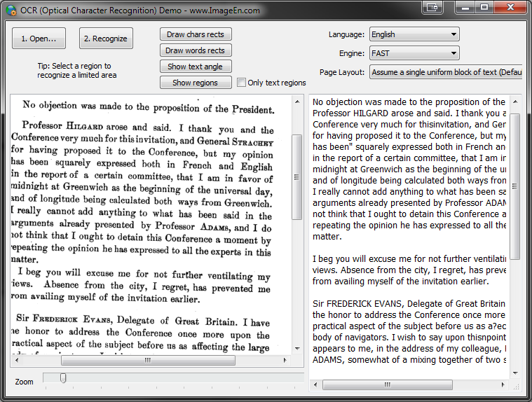Screen dimensions: 532x402
Task: Show the text angle
Action: [x=196, y=67]
